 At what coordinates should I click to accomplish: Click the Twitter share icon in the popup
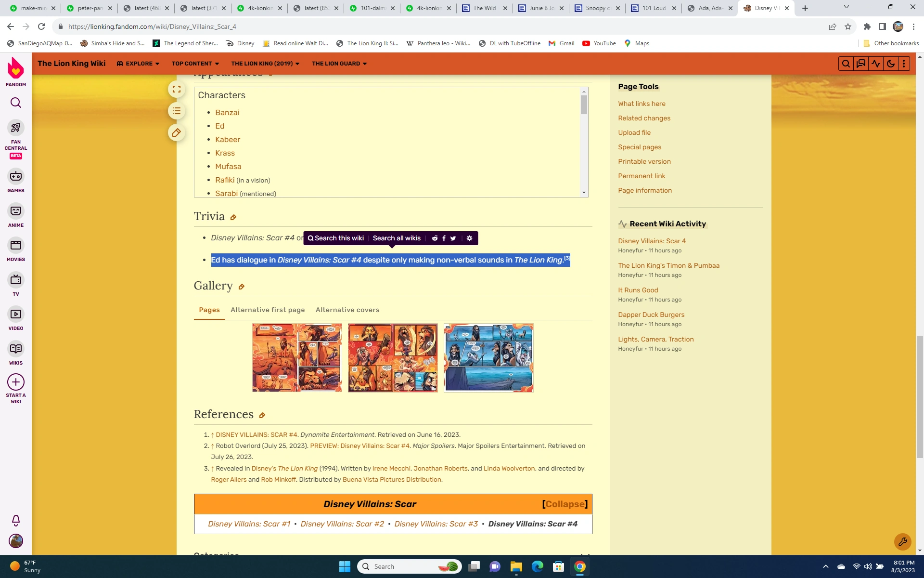[453, 238]
